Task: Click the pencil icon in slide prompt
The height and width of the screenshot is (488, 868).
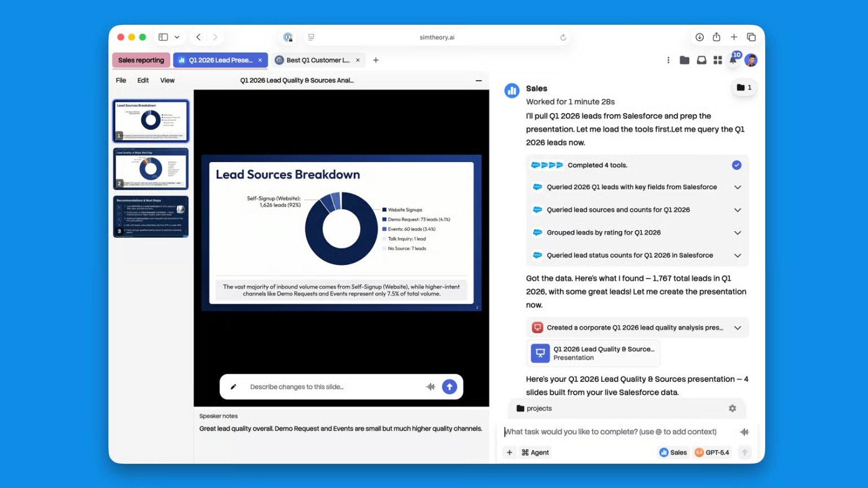Action: [234, 387]
